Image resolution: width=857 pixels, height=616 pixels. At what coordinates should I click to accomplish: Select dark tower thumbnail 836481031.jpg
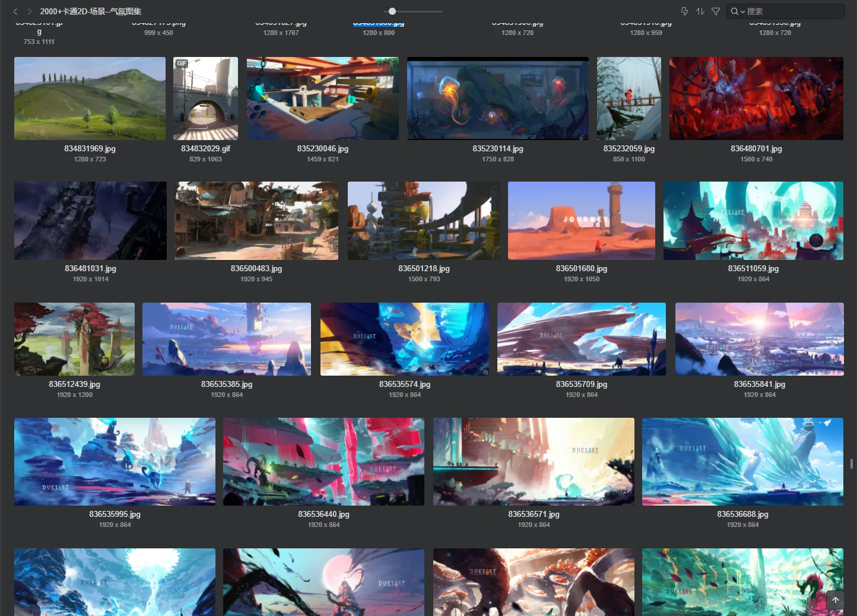(x=90, y=221)
